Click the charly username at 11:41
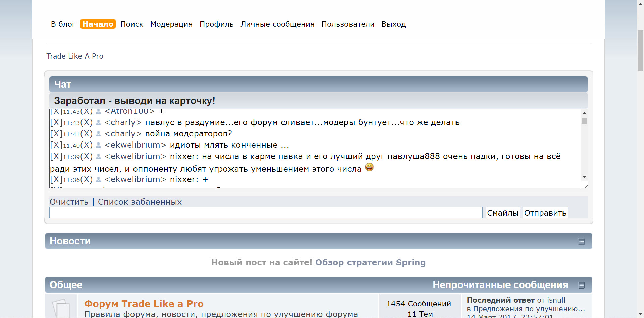The image size is (644, 318). [123, 134]
